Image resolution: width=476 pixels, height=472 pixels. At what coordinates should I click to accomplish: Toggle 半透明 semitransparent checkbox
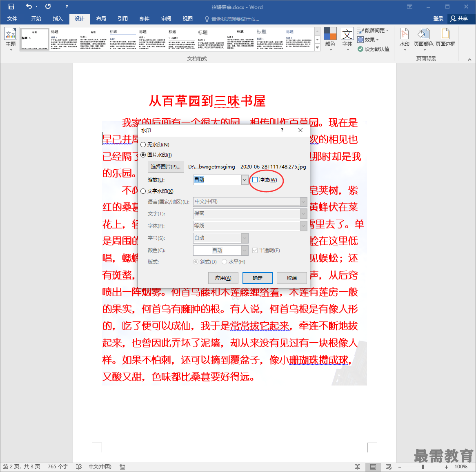(255, 250)
